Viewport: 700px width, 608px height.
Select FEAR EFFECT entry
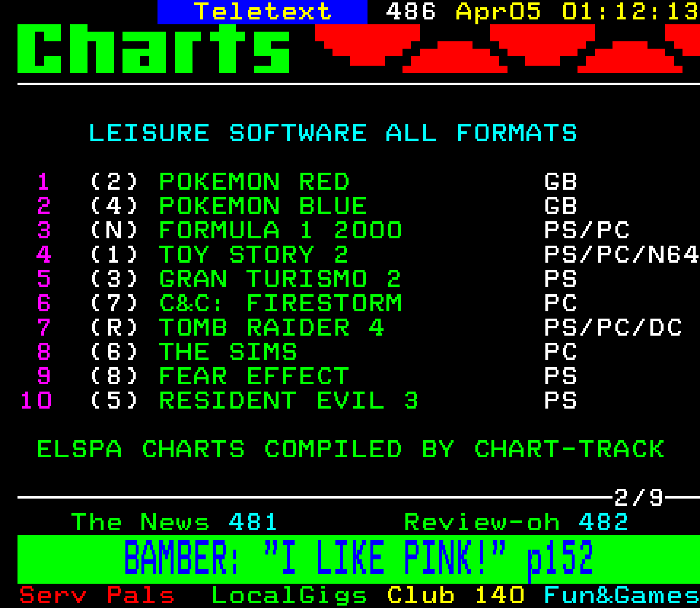[254, 376]
